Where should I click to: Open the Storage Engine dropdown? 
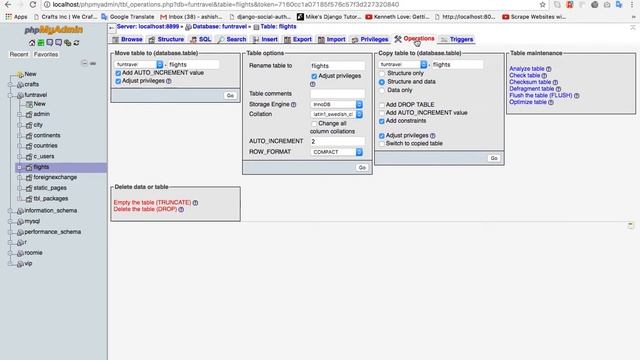(x=336, y=104)
